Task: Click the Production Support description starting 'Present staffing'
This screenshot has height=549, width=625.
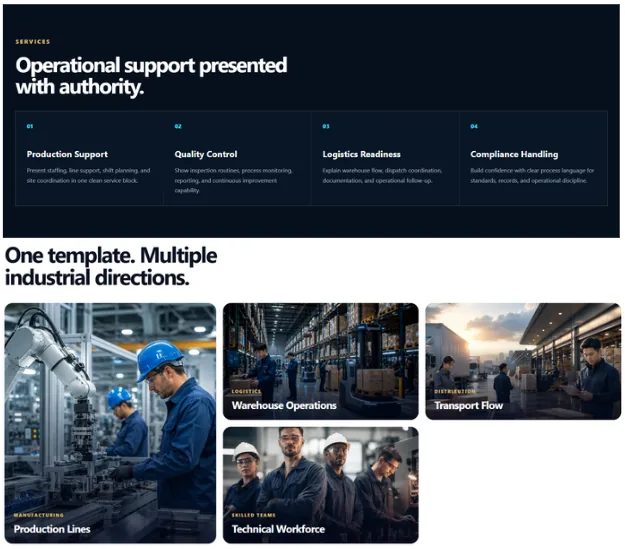Action: coord(88,175)
